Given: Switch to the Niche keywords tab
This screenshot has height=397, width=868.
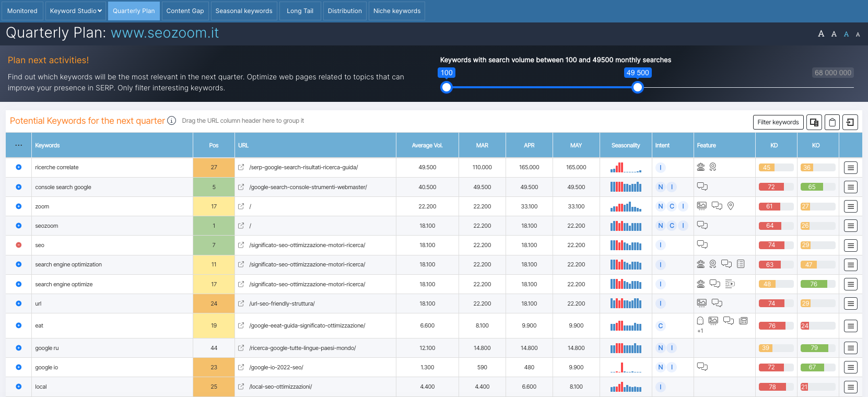Looking at the screenshot, I should coord(397,11).
